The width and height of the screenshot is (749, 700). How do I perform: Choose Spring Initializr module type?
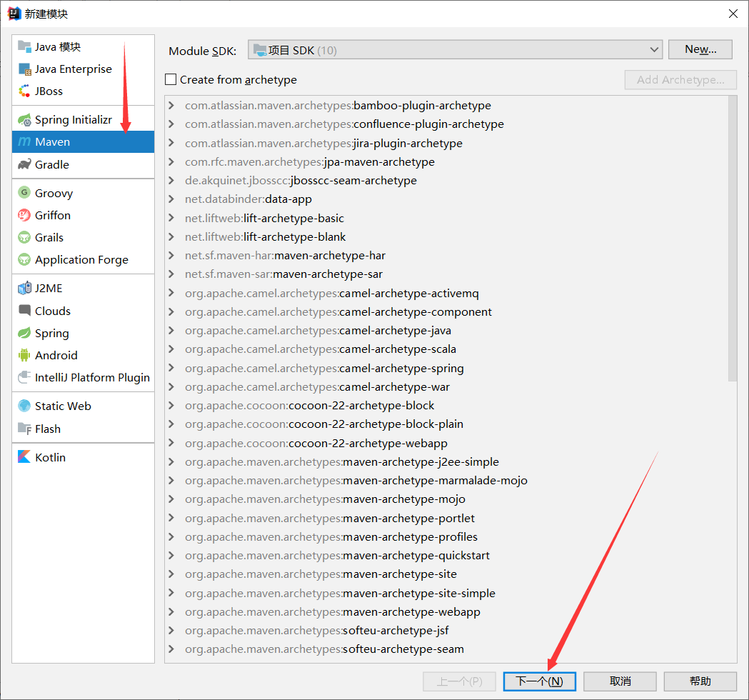(83, 119)
